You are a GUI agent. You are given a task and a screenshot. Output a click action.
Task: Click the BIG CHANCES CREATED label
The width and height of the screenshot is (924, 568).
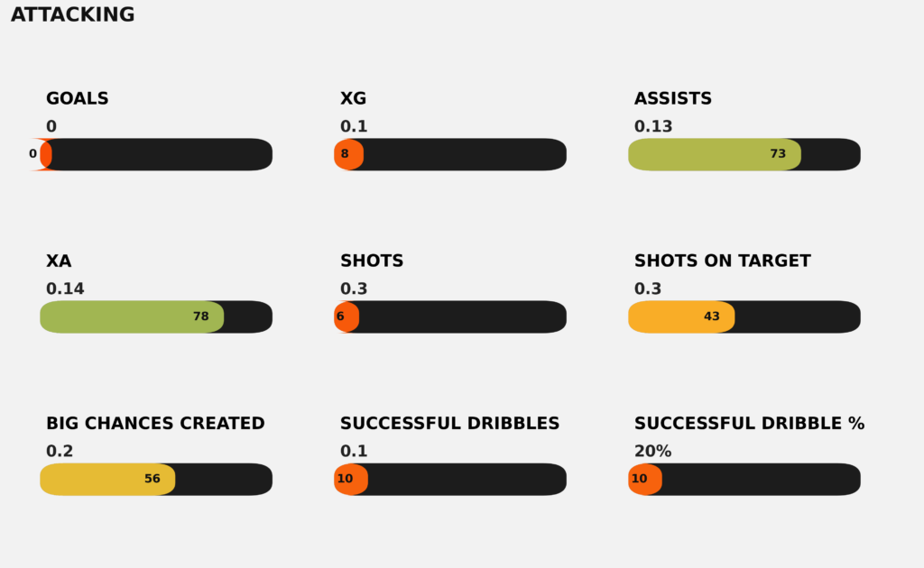[155, 423]
